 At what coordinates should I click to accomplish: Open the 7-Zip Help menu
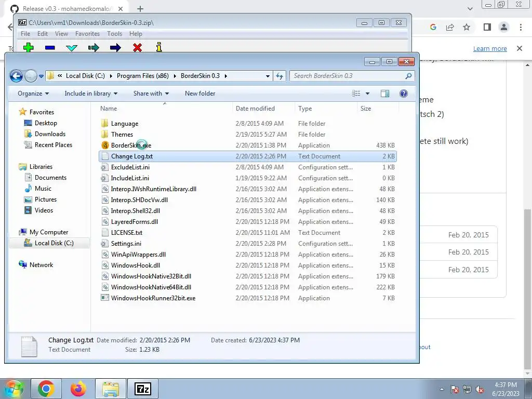136,34
